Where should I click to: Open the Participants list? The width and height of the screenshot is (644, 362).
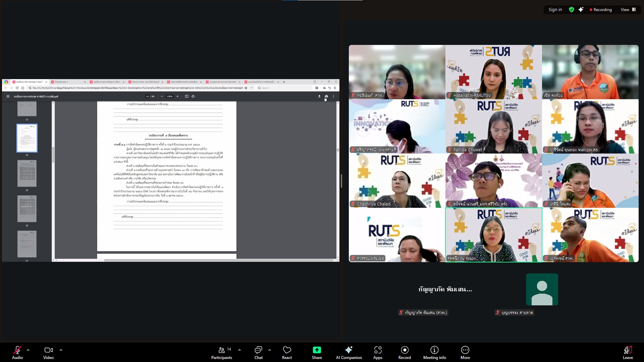pyautogui.click(x=222, y=353)
